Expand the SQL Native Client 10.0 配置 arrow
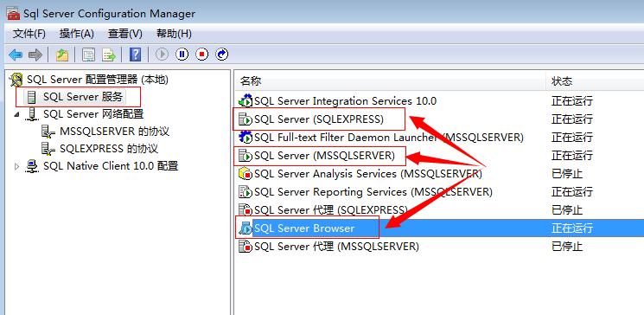The image size is (644, 315). [16, 166]
